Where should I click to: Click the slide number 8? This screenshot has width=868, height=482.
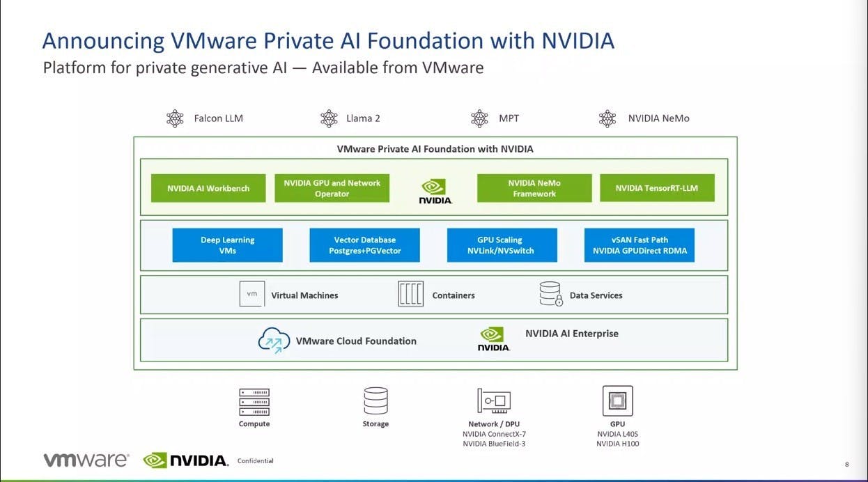click(x=847, y=464)
